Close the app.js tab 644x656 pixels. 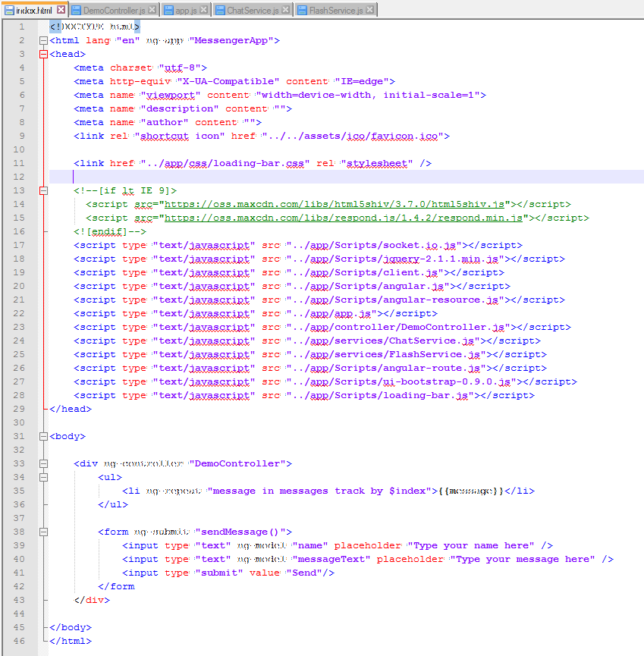204,9
